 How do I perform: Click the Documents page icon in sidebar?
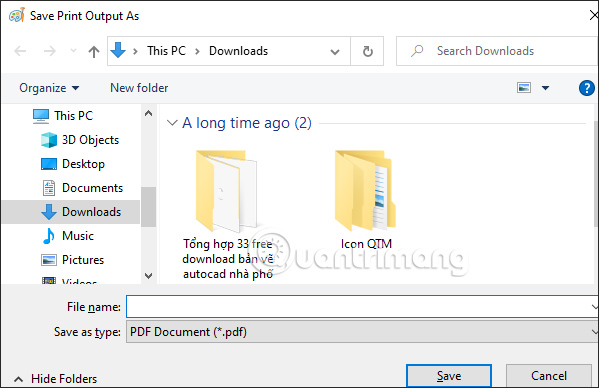coord(49,188)
